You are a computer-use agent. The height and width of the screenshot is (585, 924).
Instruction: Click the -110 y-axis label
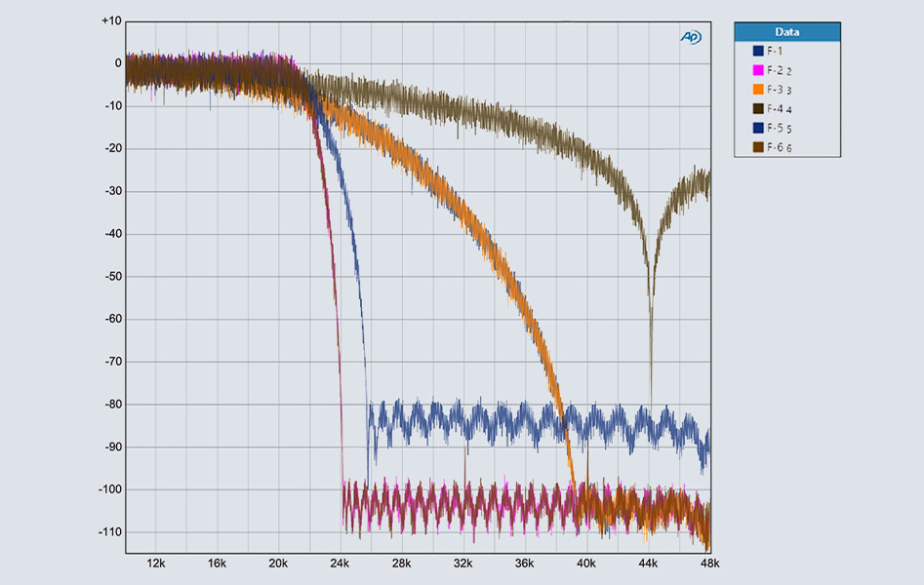click(109, 532)
